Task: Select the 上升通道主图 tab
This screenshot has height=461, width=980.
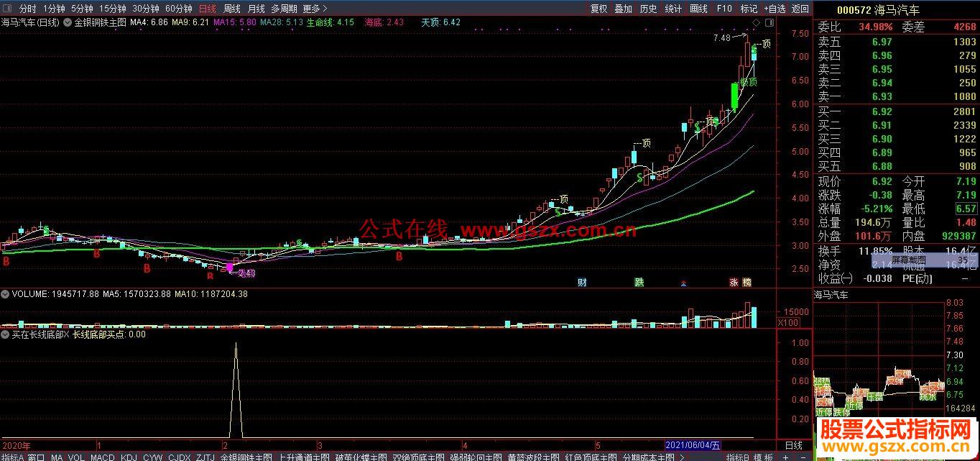Action: coord(304,457)
